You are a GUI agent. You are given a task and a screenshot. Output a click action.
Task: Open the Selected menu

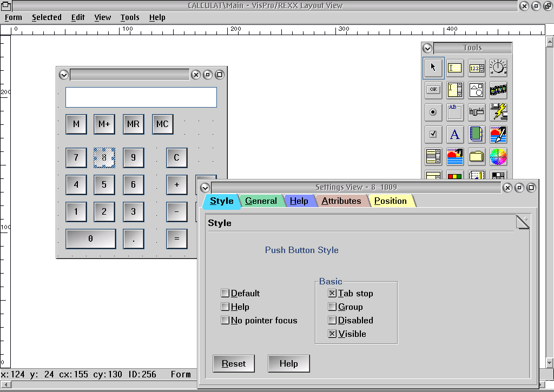click(x=47, y=17)
